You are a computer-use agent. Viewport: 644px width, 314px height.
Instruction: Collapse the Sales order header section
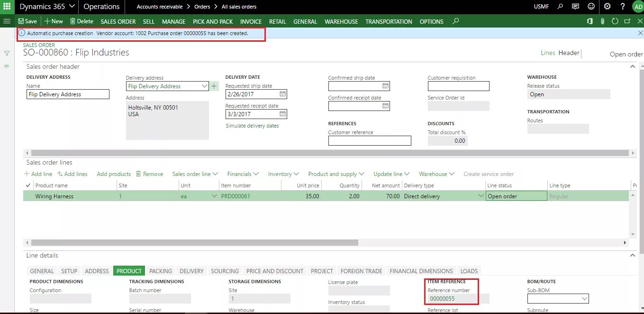(x=632, y=66)
